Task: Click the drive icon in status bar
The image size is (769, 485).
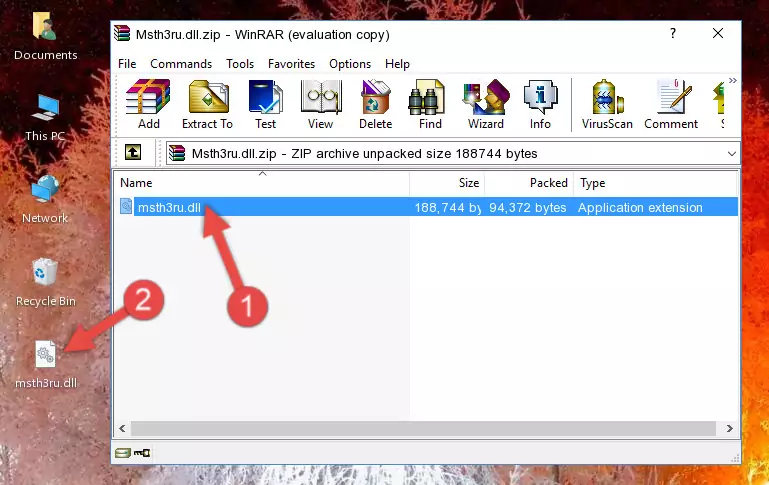Action: point(123,453)
